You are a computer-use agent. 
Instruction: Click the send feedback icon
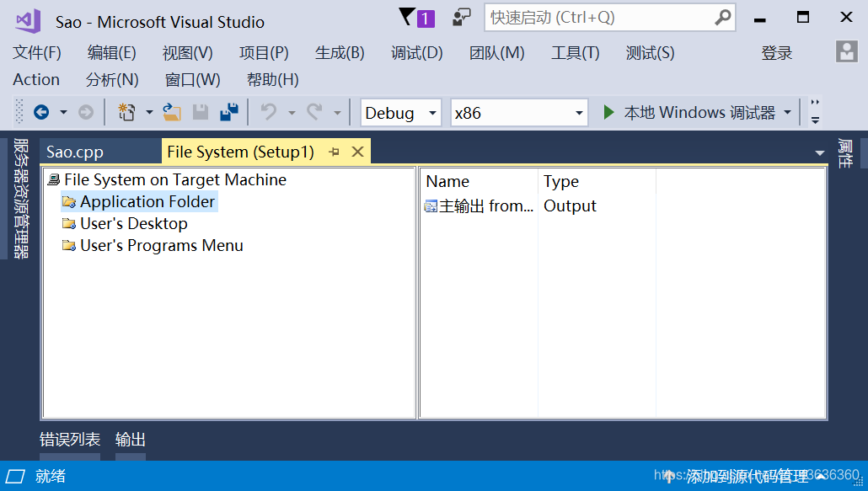click(x=461, y=17)
